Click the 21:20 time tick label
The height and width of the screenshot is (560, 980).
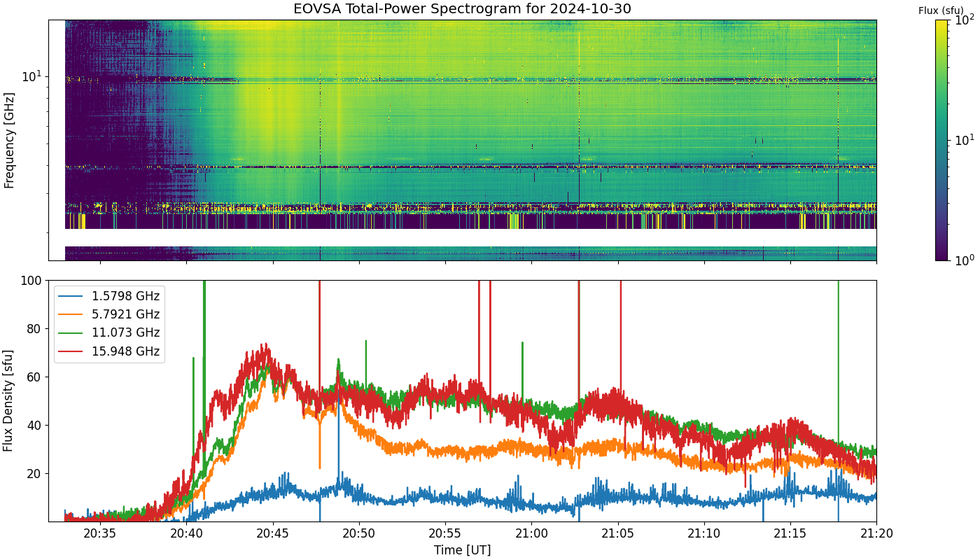coord(876,534)
